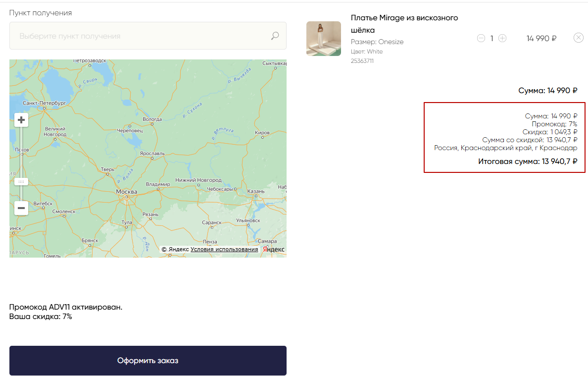Image resolution: width=588 pixels, height=376 pixels.
Task: Remove the Mirage dress from the cart
Action: (579, 38)
